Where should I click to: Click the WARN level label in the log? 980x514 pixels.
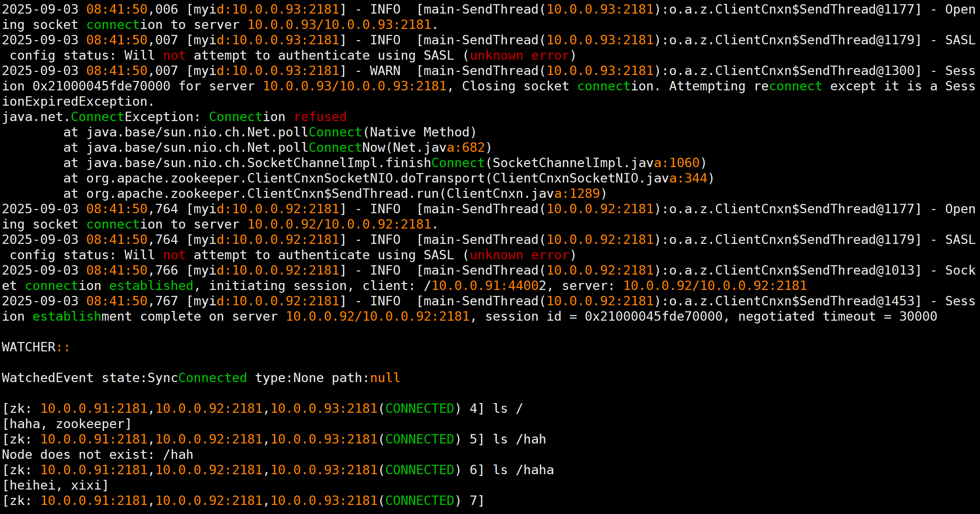pos(385,70)
